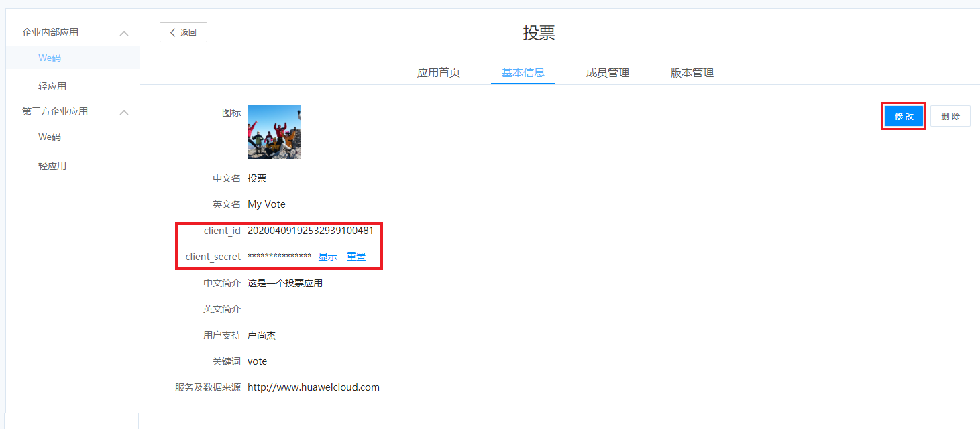Show the client_secret with 显示 link

click(x=328, y=257)
